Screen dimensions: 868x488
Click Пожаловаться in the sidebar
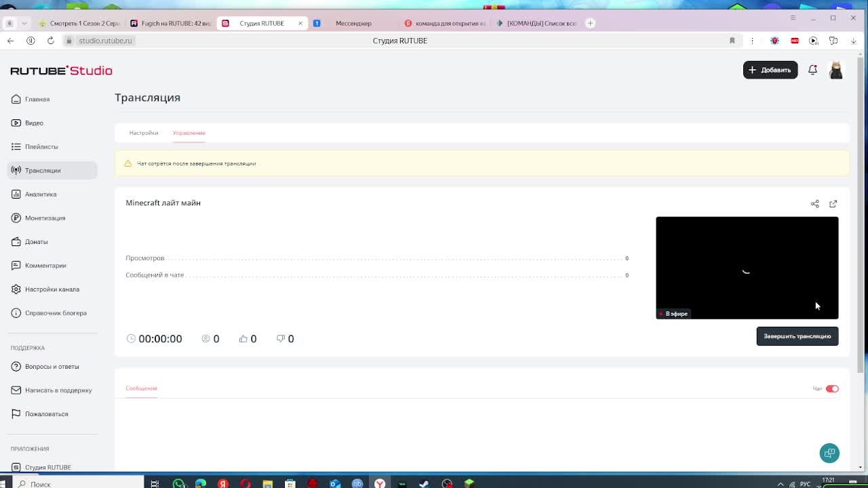46,413
